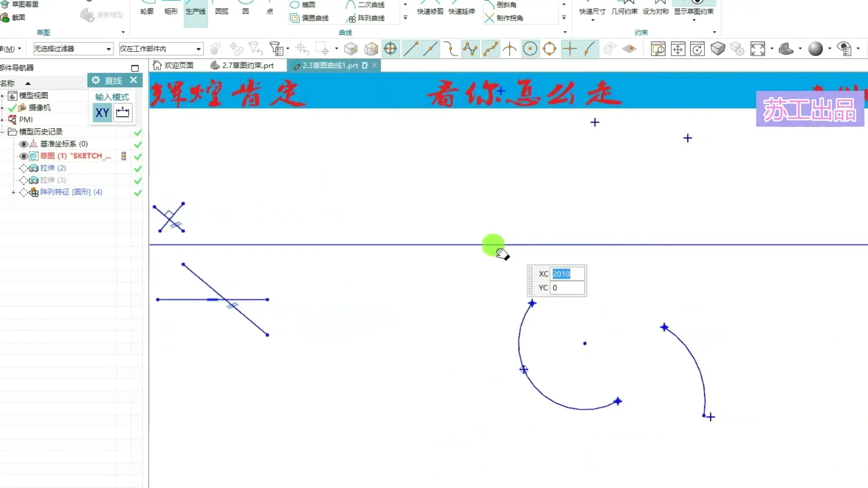
Task: Hide the SKETCH (1) feature eye
Action: pos(24,156)
